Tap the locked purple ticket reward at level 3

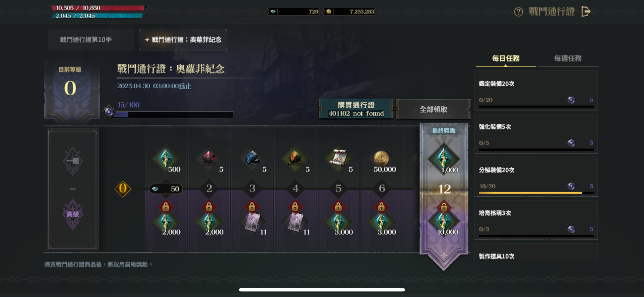pos(252,221)
